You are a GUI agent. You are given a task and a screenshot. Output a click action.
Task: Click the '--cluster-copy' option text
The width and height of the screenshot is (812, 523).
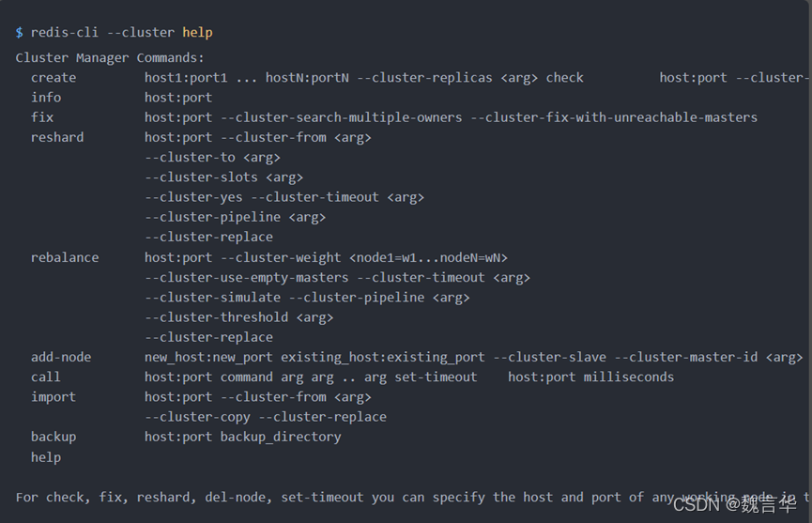(197, 417)
